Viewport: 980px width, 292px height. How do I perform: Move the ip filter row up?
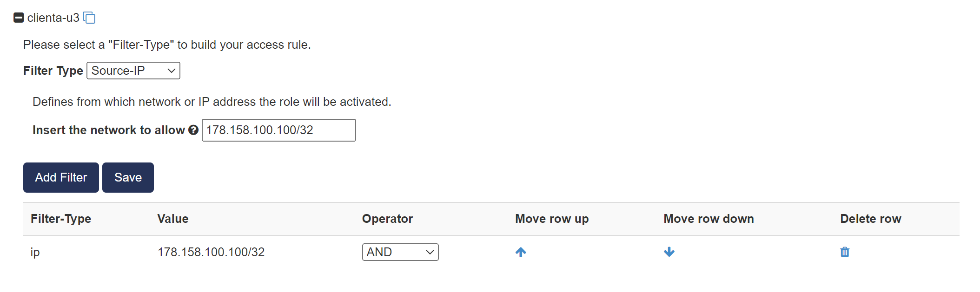point(521,252)
